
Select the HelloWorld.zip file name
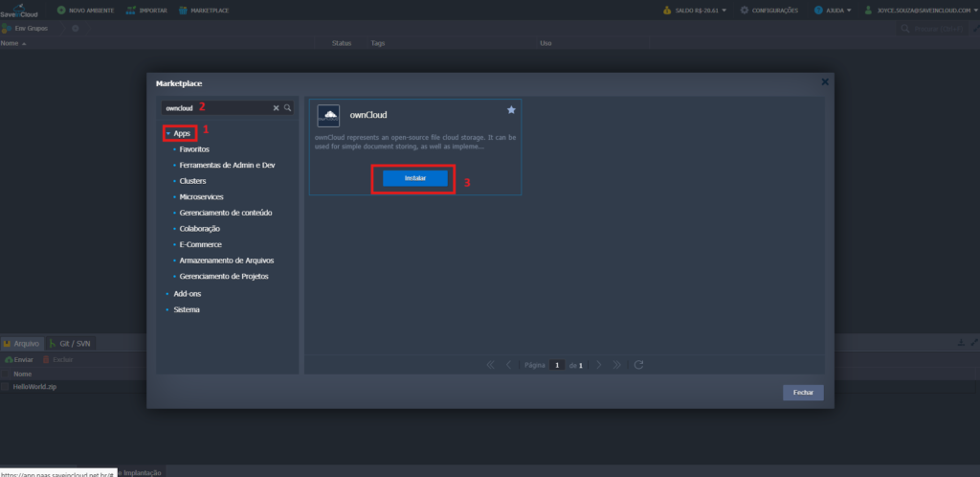point(35,387)
